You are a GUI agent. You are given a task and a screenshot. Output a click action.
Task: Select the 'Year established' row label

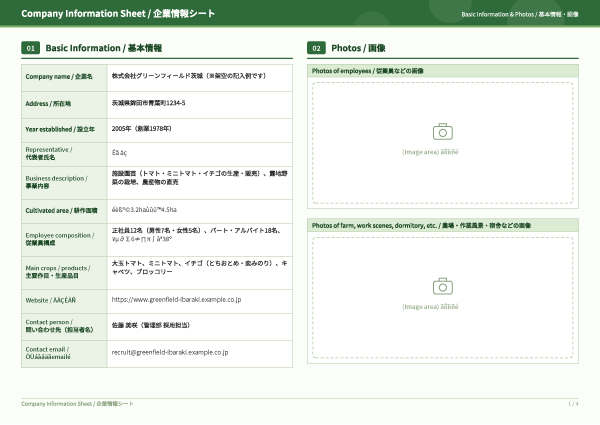click(60, 129)
